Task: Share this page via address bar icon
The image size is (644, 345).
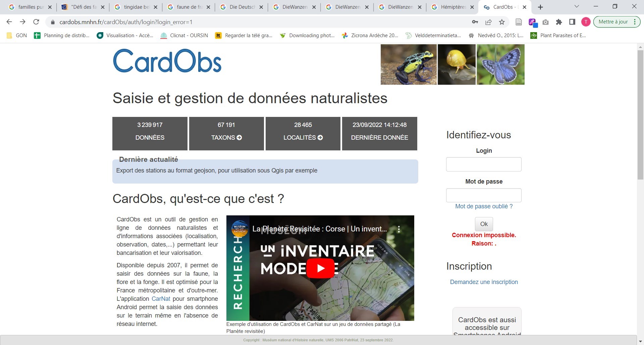Action: pos(488,22)
